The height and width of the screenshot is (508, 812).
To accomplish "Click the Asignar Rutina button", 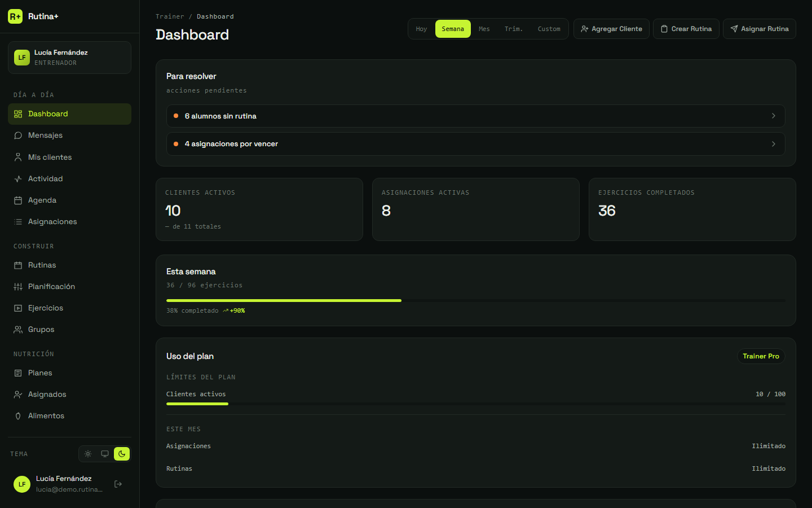I will (760, 29).
